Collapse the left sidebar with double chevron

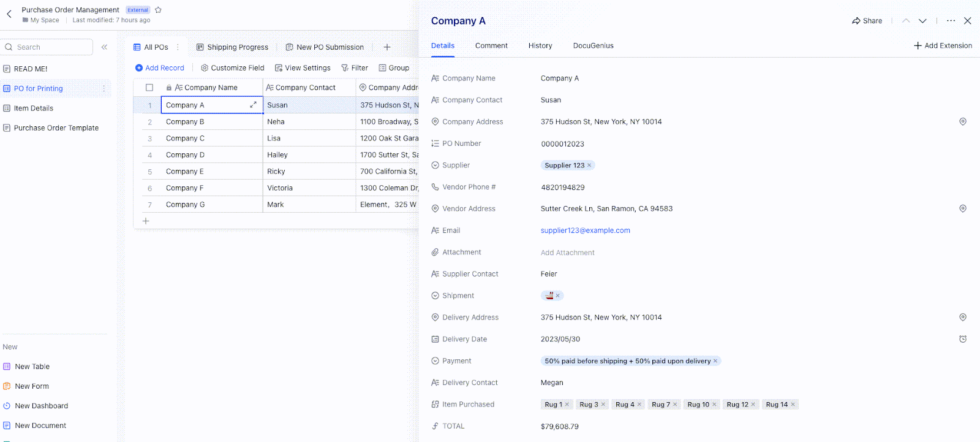point(104,47)
